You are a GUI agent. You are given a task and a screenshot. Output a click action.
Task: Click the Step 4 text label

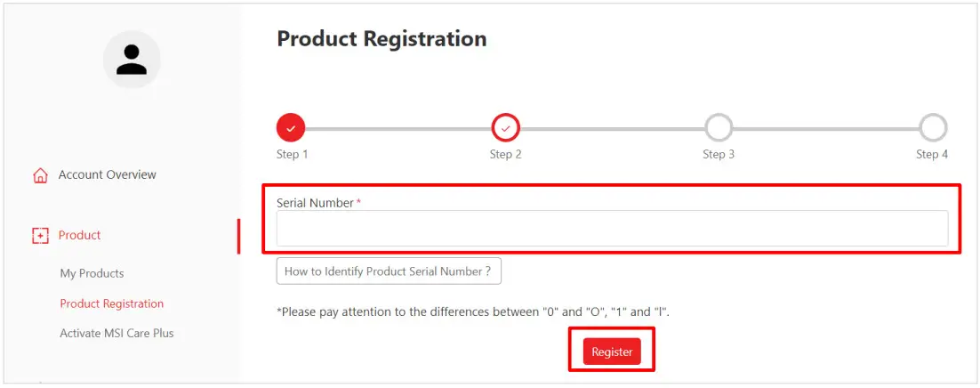click(x=932, y=155)
